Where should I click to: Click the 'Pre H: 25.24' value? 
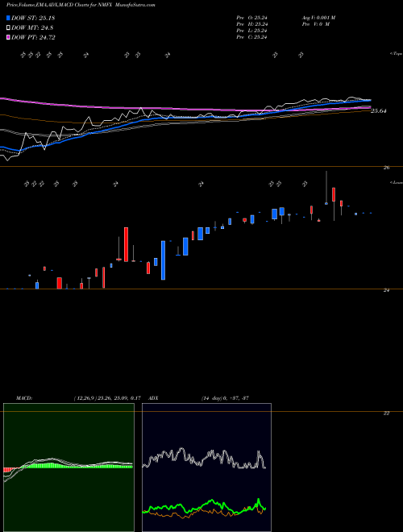[x=251, y=24]
